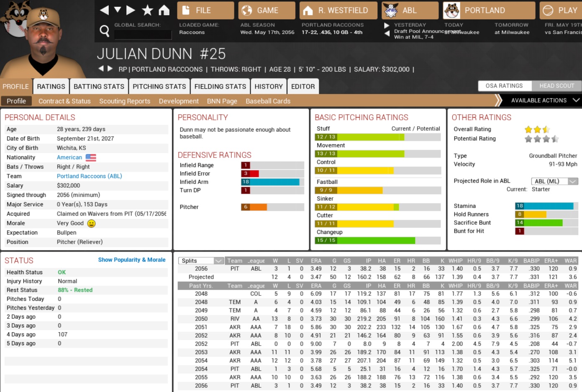Open Projected Role ABL (ML) dropdown
Viewport: 582px width, 392px height.
(554, 181)
